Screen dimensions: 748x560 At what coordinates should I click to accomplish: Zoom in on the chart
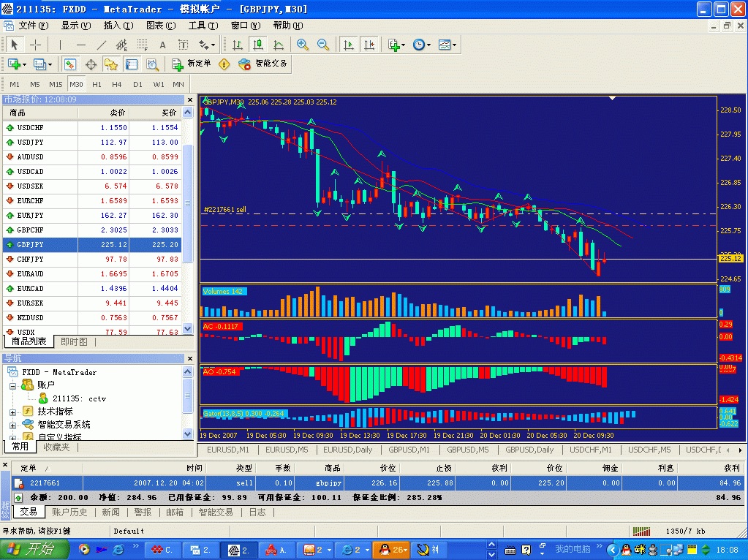pos(303,45)
